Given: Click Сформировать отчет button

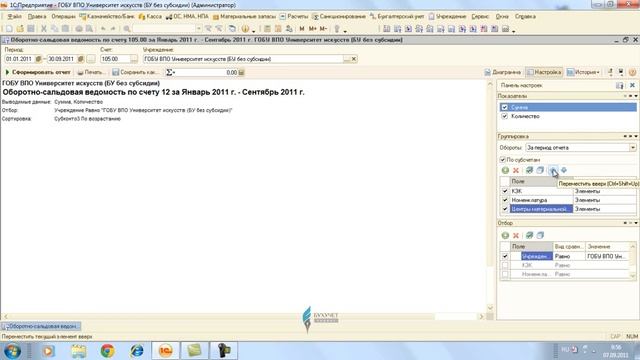Looking at the screenshot, I should click(x=38, y=72).
